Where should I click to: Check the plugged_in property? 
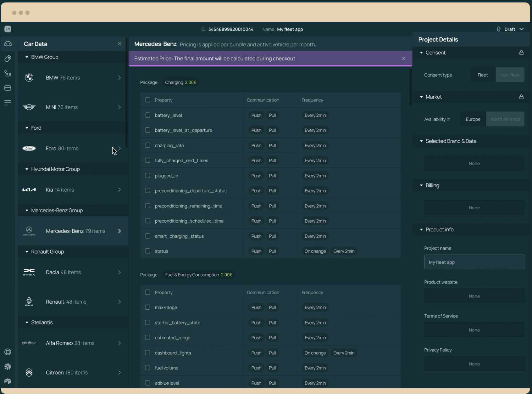pos(147,176)
